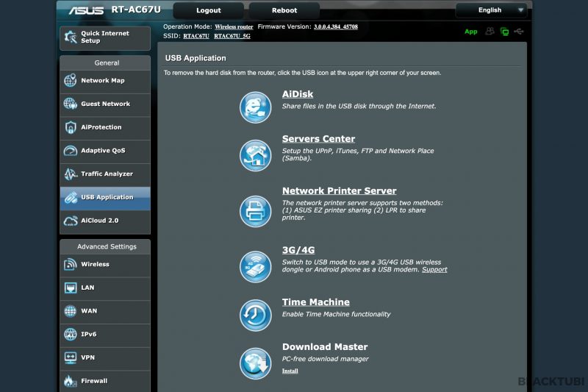Open the WAN settings label
588x392 pixels.
pyautogui.click(x=89, y=311)
